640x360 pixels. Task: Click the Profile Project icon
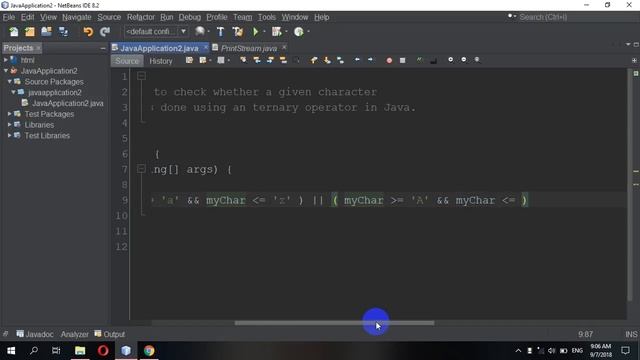coord(298,32)
